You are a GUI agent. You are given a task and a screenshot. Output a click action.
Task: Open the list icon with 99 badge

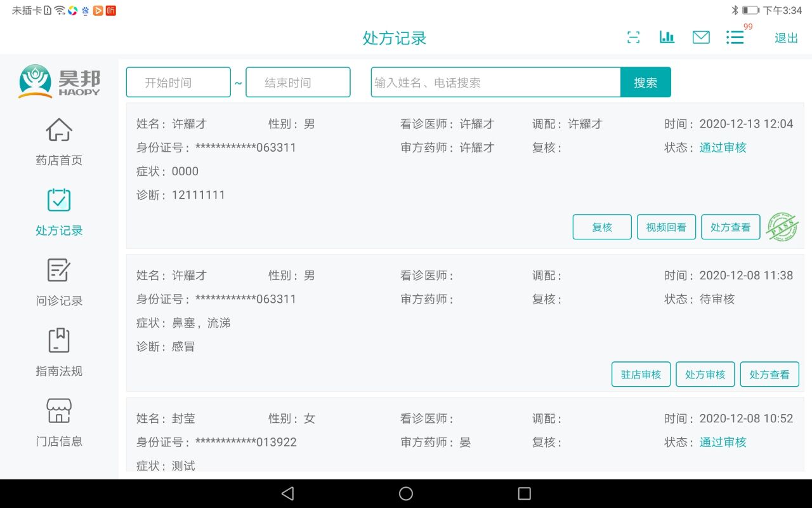click(735, 37)
